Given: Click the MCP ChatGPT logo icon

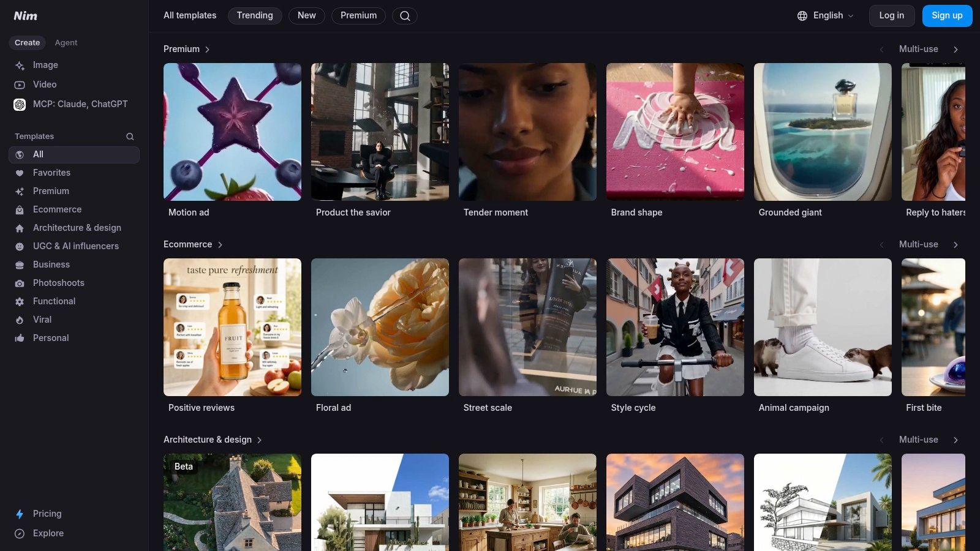Looking at the screenshot, I should 20,105.
